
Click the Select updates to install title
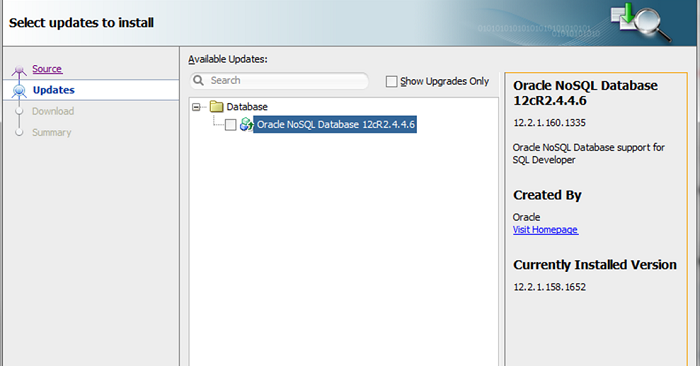(81, 23)
